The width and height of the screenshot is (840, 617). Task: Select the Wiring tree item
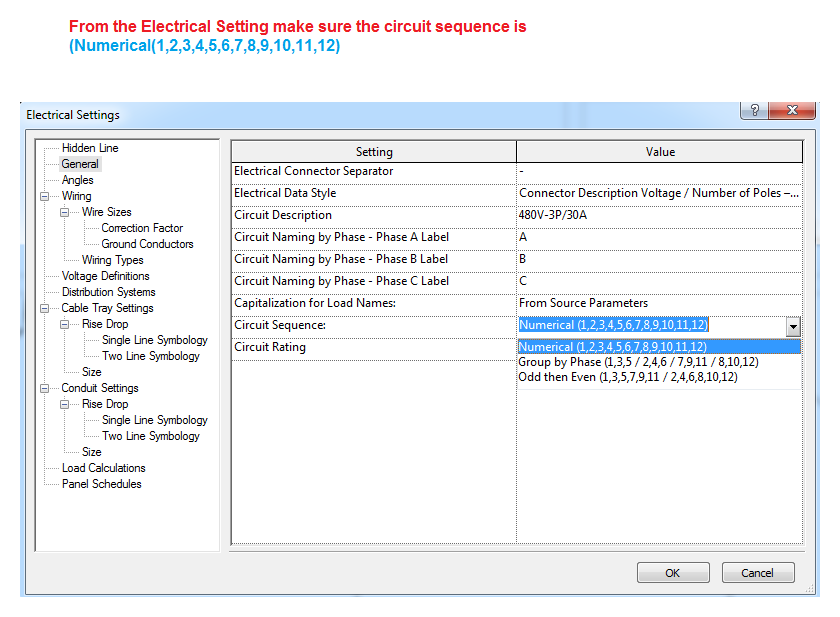77,196
